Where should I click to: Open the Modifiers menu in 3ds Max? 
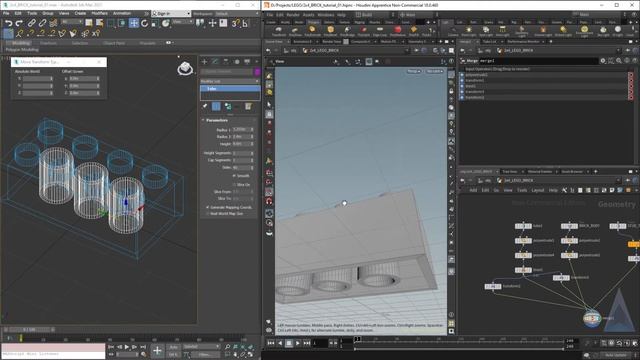tap(99, 13)
